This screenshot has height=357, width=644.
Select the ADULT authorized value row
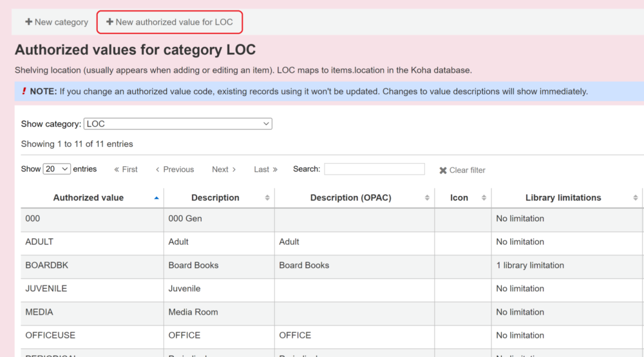coord(39,242)
